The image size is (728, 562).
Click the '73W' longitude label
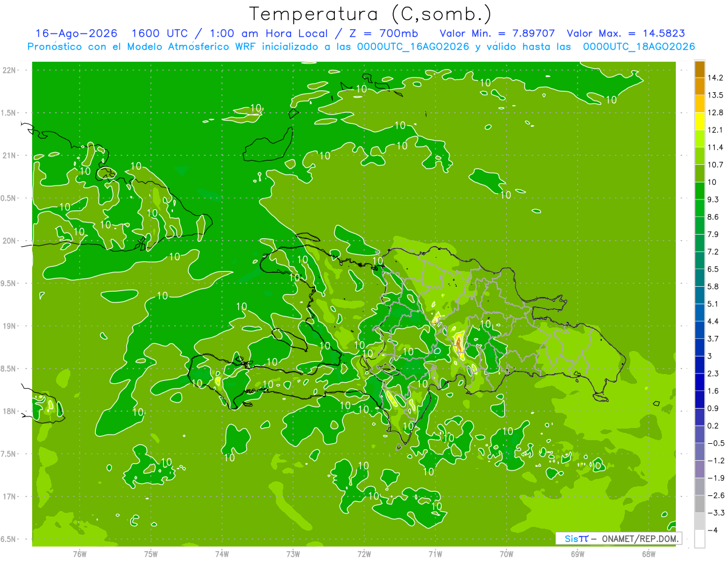293,554
